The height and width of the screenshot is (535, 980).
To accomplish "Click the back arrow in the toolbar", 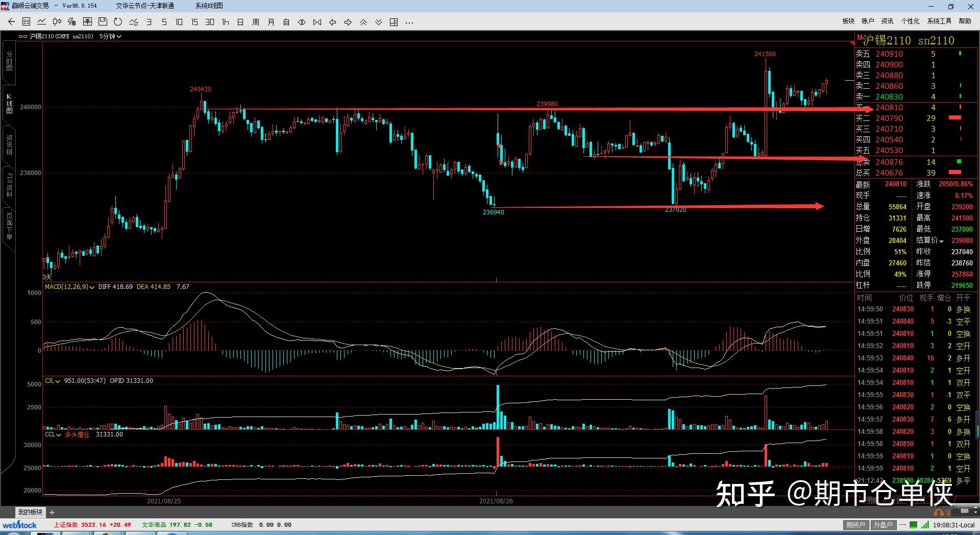I will coord(11,22).
